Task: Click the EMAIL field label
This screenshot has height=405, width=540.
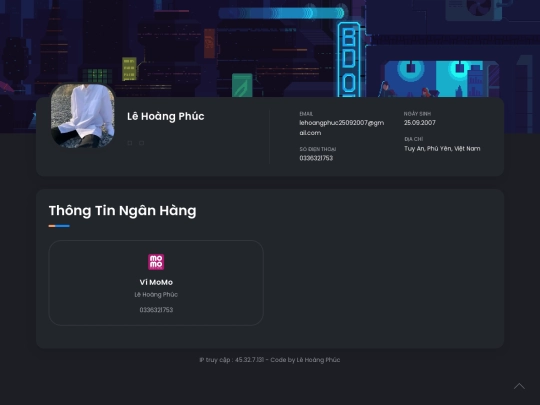Action: tap(306, 114)
